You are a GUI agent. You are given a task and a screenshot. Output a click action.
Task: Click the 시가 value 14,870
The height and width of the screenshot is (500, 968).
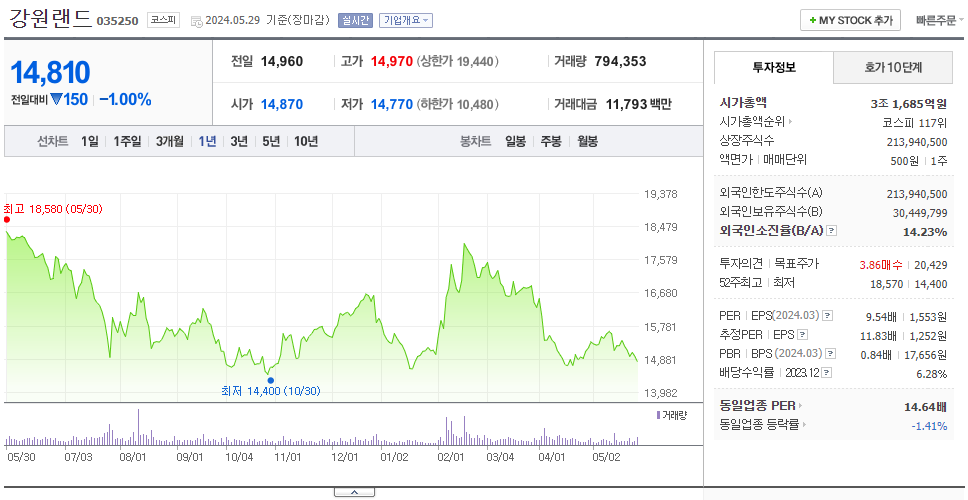[282, 104]
